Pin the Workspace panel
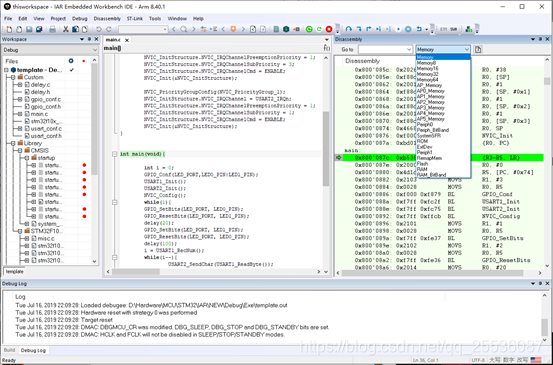Viewport: 553px width, 365px height. point(89,39)
